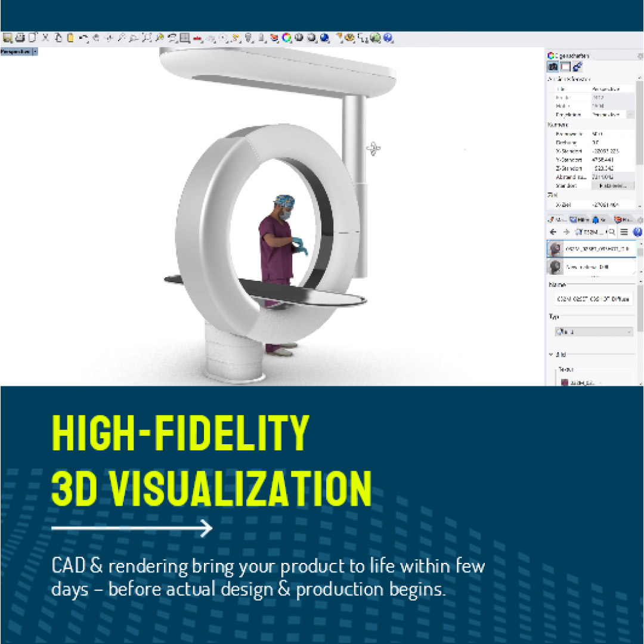Click the Platzieren button for Standort

[612, 185]
